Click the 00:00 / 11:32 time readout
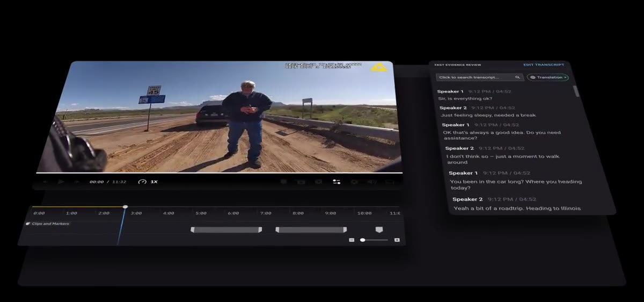Viewport: 644px width, 302px height. point(108,182)
